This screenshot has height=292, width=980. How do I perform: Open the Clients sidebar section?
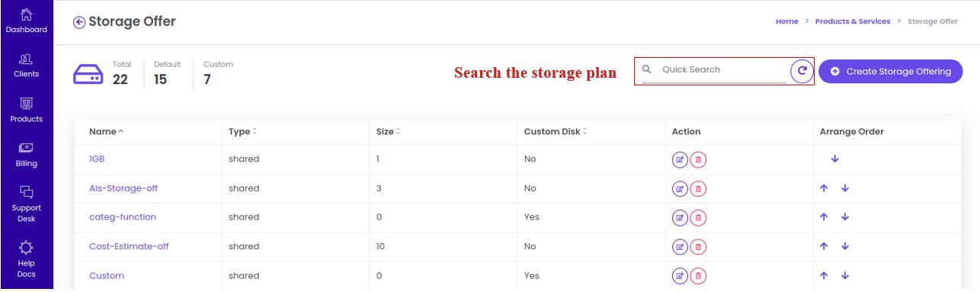coord(27,66)
